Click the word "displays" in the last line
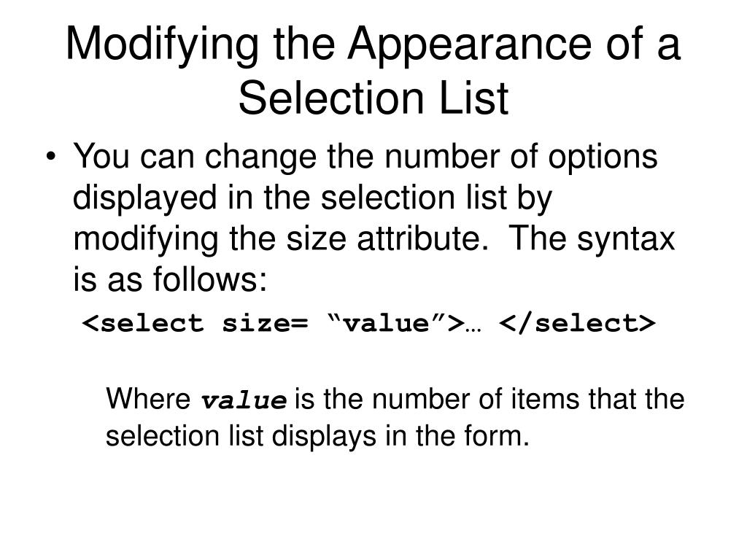Screen dimensions: 747x560 (x=325, y=437)
